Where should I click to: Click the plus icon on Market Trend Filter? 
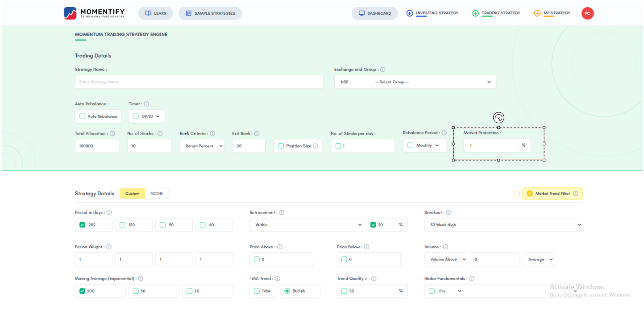pos(530,194)
